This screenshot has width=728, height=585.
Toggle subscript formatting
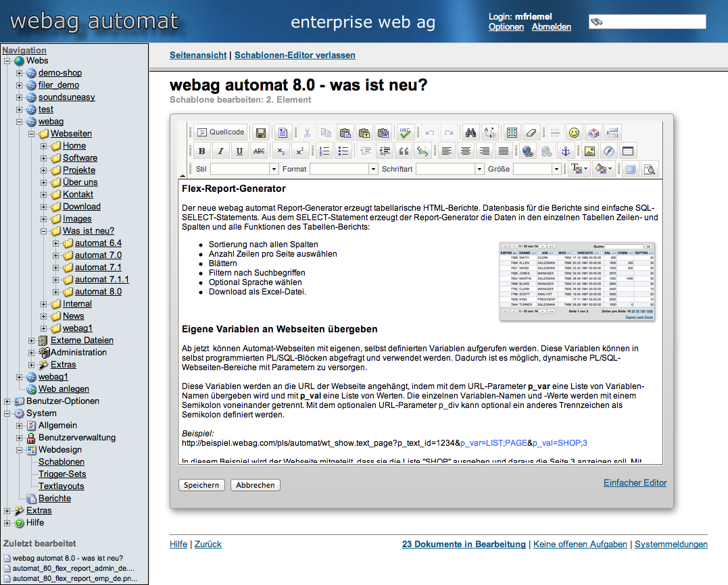(x=281, y=151)
